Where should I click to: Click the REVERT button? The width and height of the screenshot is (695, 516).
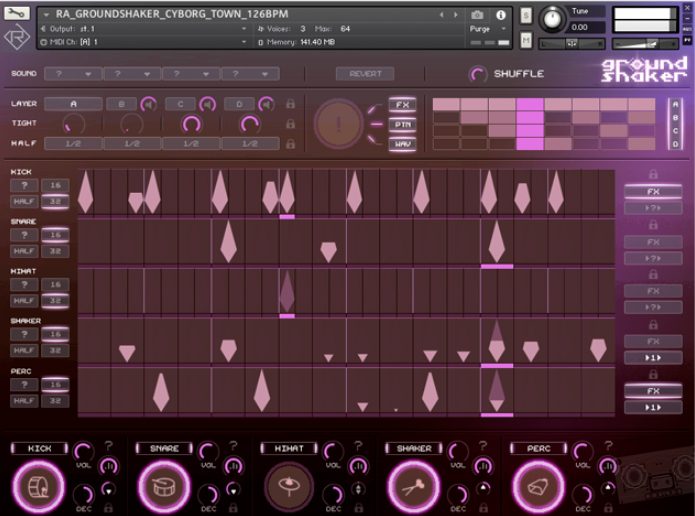pos(365,74)
